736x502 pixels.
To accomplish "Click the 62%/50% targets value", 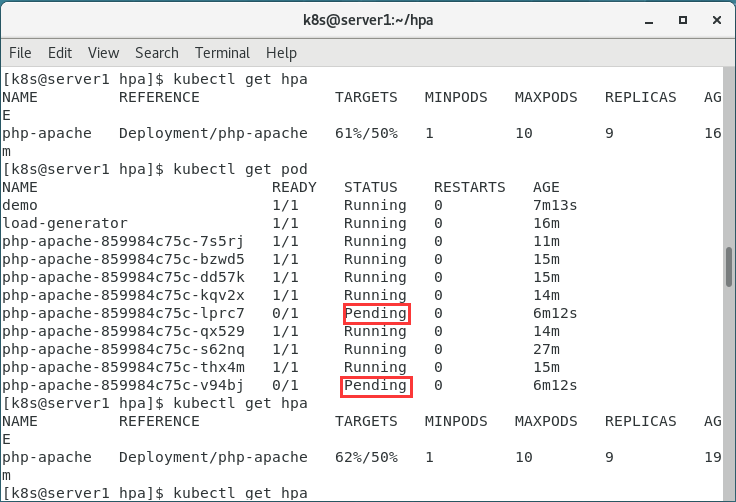I will 366,457.
